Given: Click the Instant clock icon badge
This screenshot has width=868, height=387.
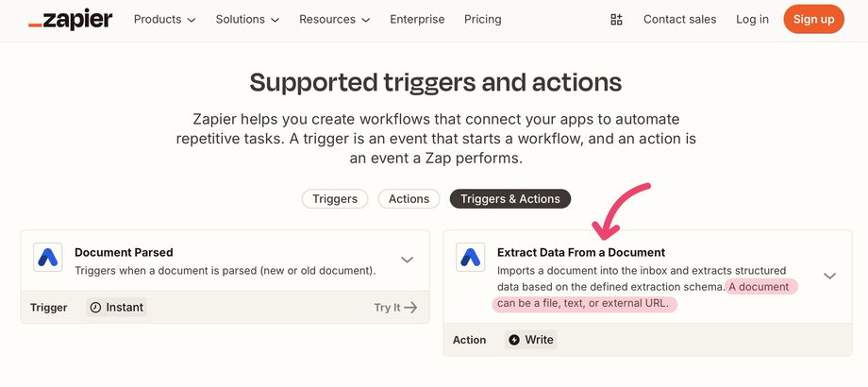Looking at the screenshot, I should 95,307.
